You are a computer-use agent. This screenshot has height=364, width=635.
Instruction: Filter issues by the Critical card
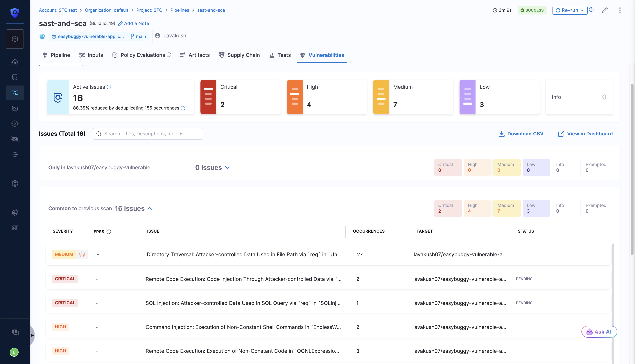(240, 97)
